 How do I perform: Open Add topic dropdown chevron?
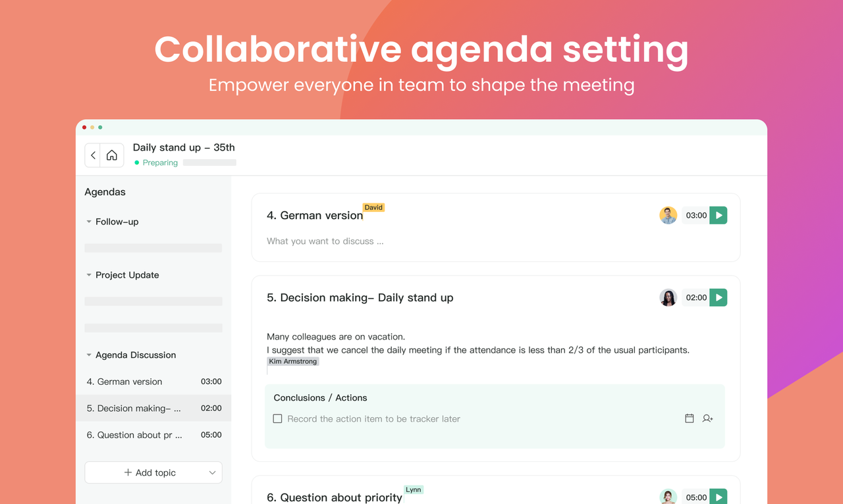point(212,472)
